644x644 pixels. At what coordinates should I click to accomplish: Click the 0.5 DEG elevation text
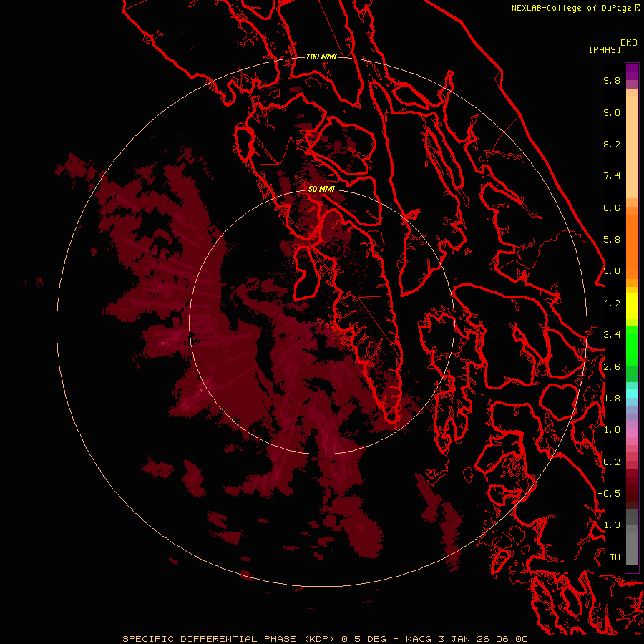click(364, 639)
